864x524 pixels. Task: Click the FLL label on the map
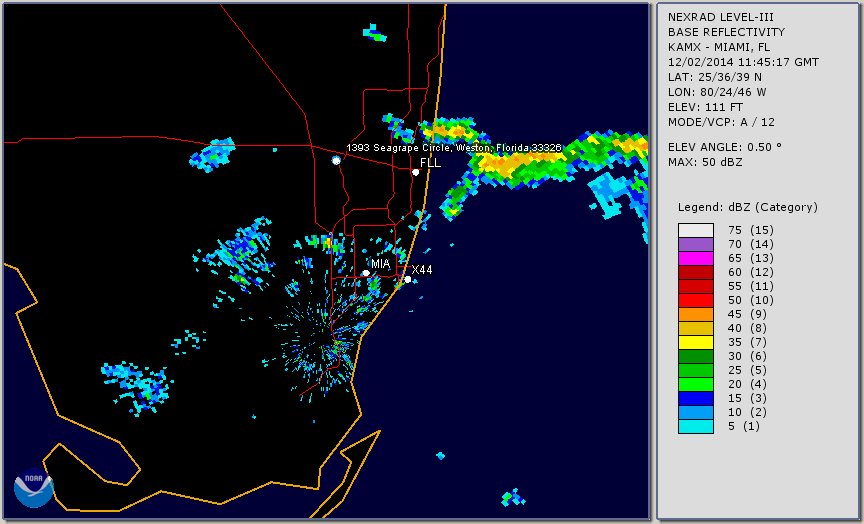coord(430,163)
